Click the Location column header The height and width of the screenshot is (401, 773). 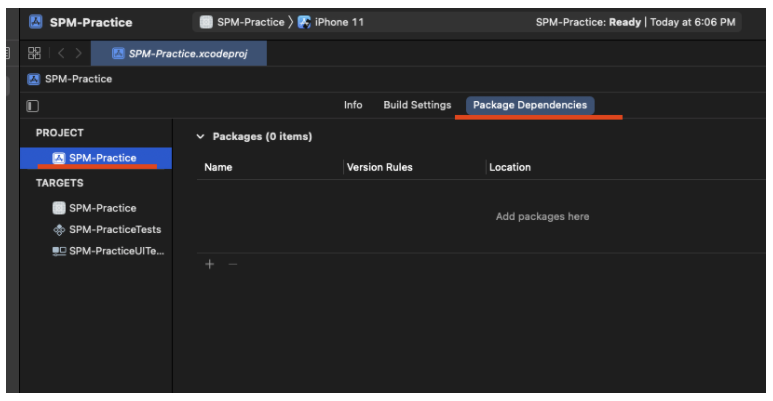pyautogui.click(x=510, y=167)
